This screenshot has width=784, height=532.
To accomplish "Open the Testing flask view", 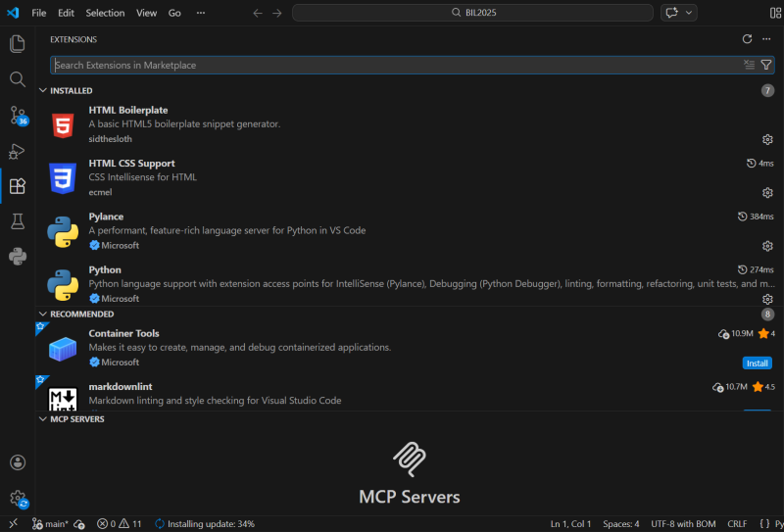I will tap(18, 221).
